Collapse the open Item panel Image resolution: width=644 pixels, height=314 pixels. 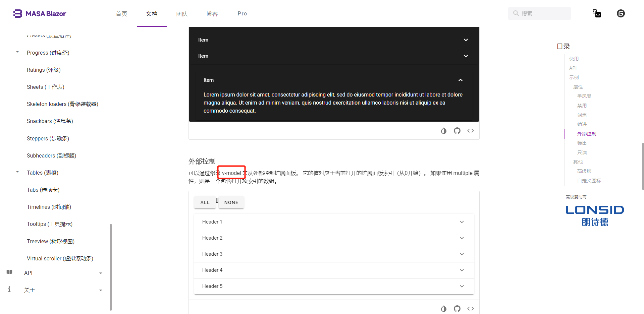[x=460, y=80]
